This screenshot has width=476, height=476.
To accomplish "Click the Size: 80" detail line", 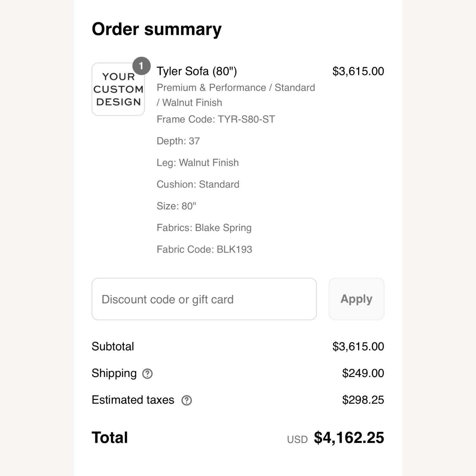I will tap(176, 206).
